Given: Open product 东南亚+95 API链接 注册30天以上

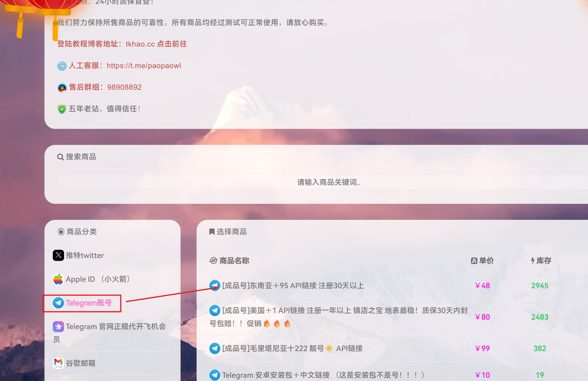Looking at the screenshot, I should (x=293, y=286).
